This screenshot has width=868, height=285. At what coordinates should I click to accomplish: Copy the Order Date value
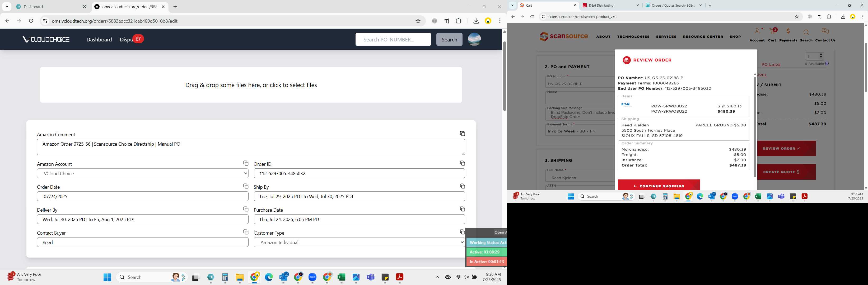(246, 186)
